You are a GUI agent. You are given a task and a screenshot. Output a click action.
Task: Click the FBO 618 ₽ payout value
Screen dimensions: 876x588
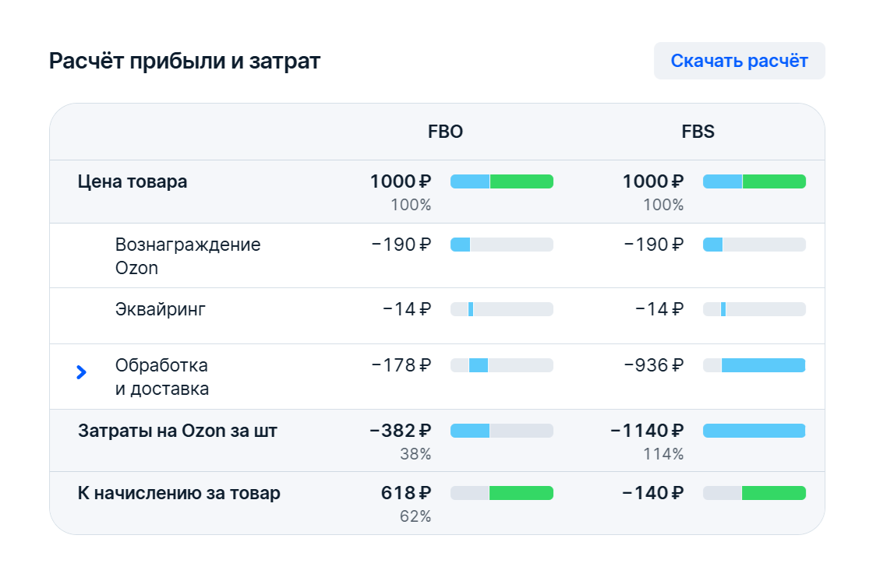[x=406, y=493]
